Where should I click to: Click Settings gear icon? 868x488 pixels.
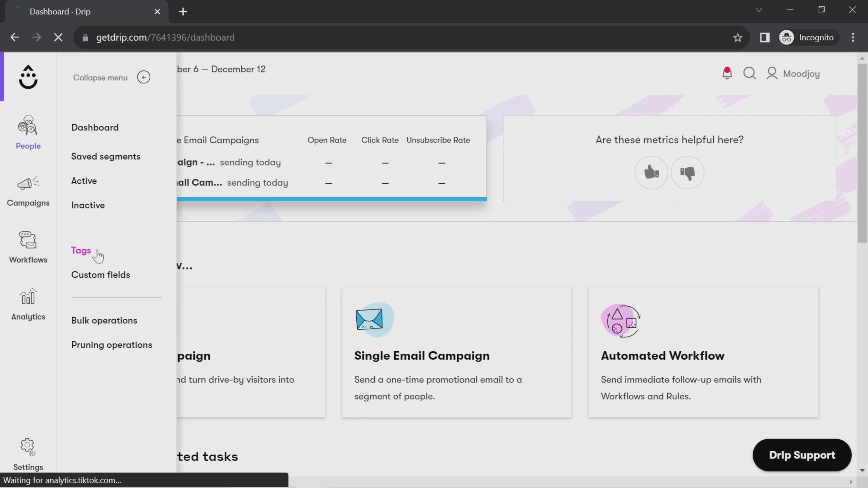(x=28, y=448)
